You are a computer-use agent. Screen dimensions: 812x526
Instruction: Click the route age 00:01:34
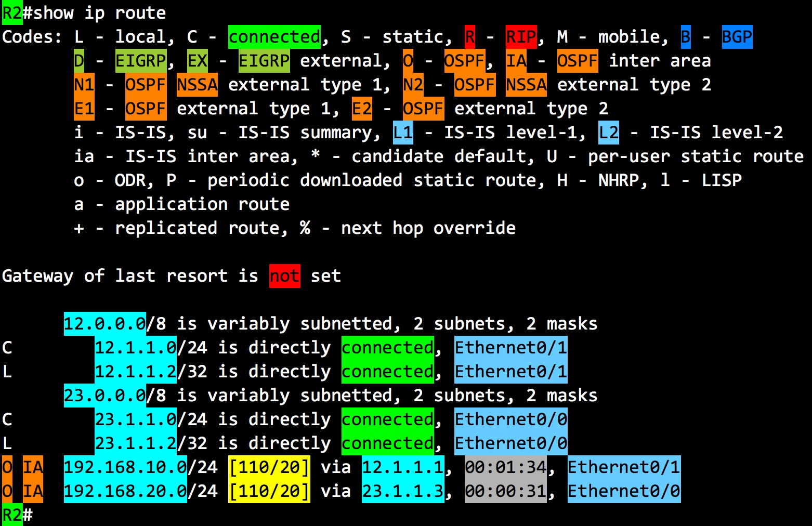pos(506,467)
